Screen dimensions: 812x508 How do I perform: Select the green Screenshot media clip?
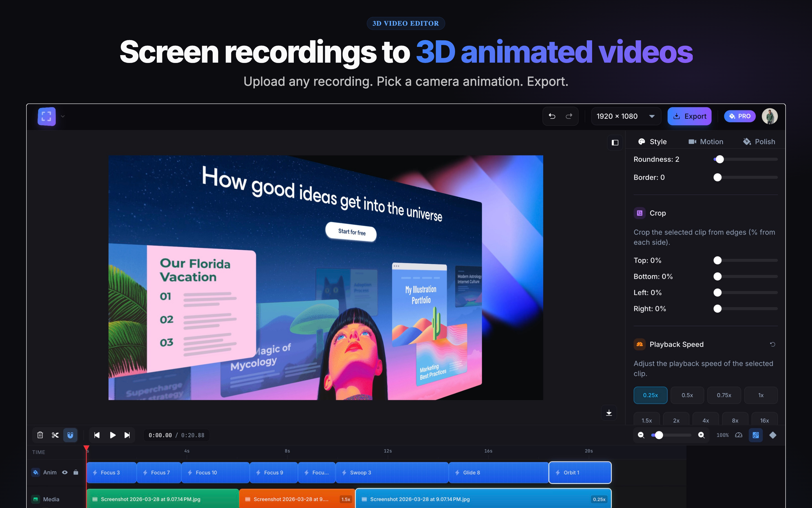[x=163, y=499]
